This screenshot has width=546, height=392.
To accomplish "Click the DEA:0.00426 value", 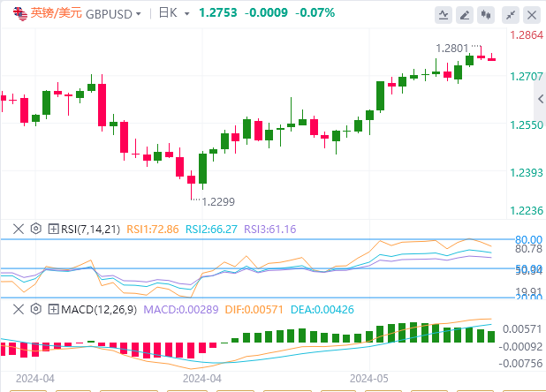I will pos(322,310).
